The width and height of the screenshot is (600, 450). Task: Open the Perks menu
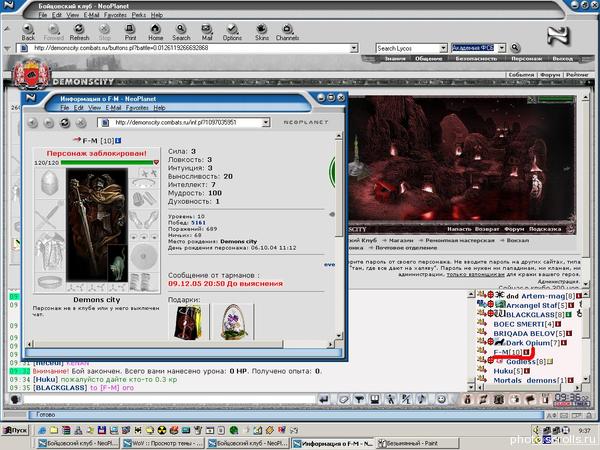(139, 15)
